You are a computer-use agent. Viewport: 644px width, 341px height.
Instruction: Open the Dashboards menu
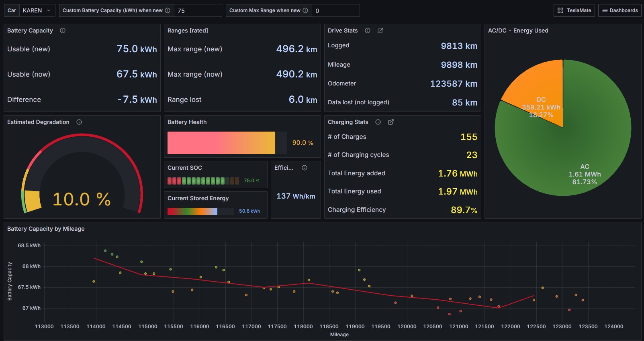pos(619,10)
